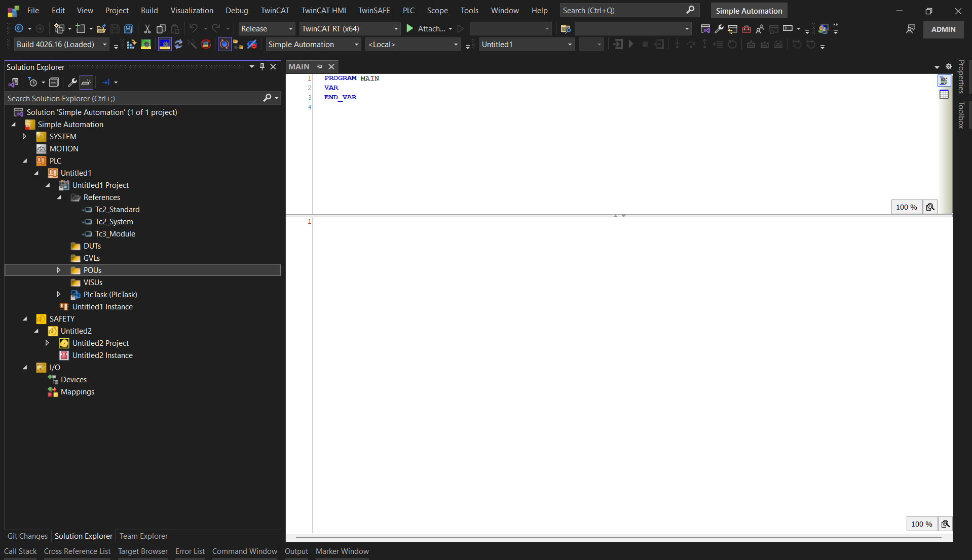Toggle Auto Hide pin on Solution Explorer
The image size is (972, 560).
(262, 67)
